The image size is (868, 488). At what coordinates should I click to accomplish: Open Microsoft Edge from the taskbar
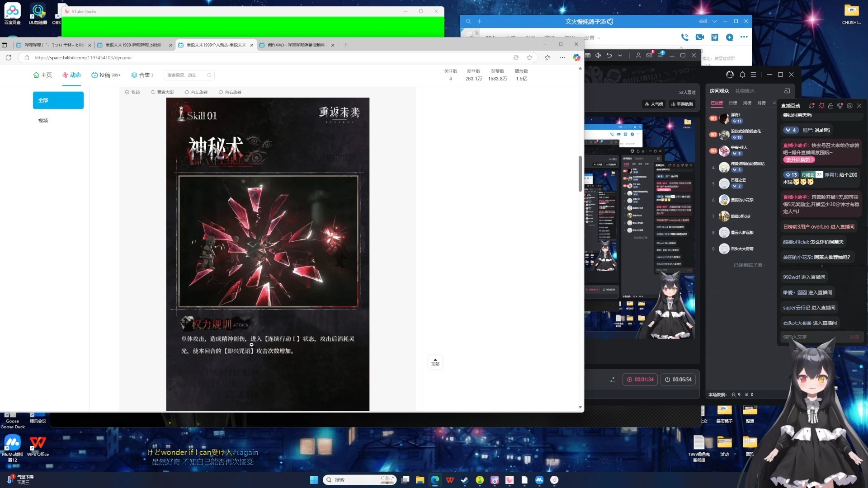pyautogui.click(x=435, y=480)
